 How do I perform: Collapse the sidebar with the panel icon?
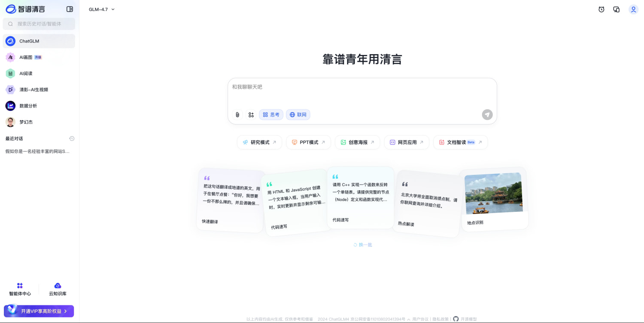pyautogui.click(x=70, y=9)
